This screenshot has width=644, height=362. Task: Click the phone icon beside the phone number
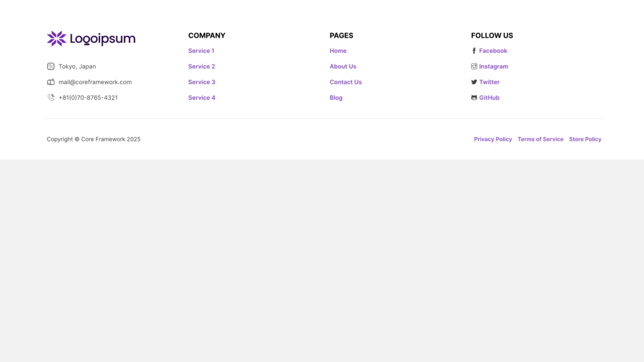51,98
